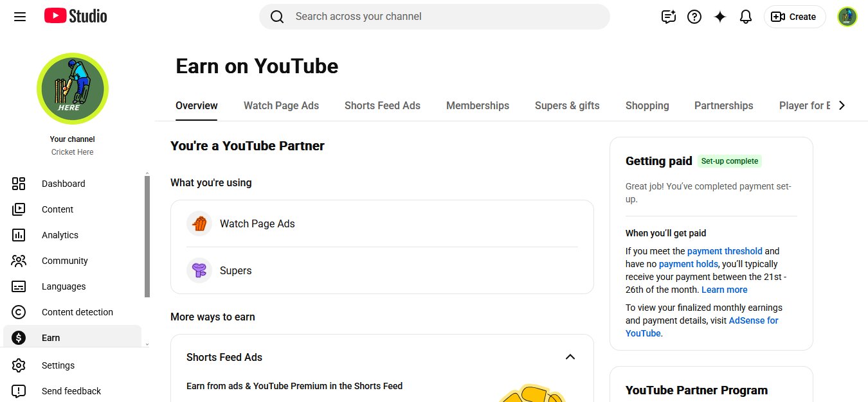Open the Help question mark icon
Image resolution: width=868 pixels, height=402 pixels.
pos(694,17)
